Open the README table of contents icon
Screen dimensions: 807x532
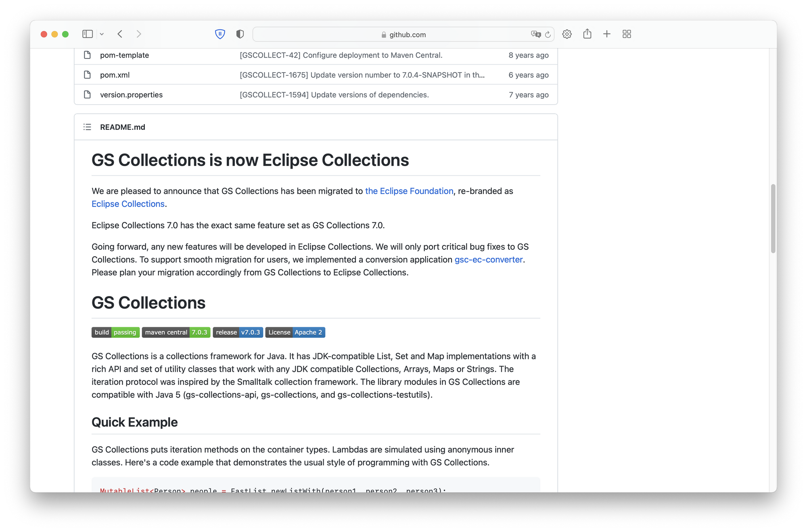point(87,127)
